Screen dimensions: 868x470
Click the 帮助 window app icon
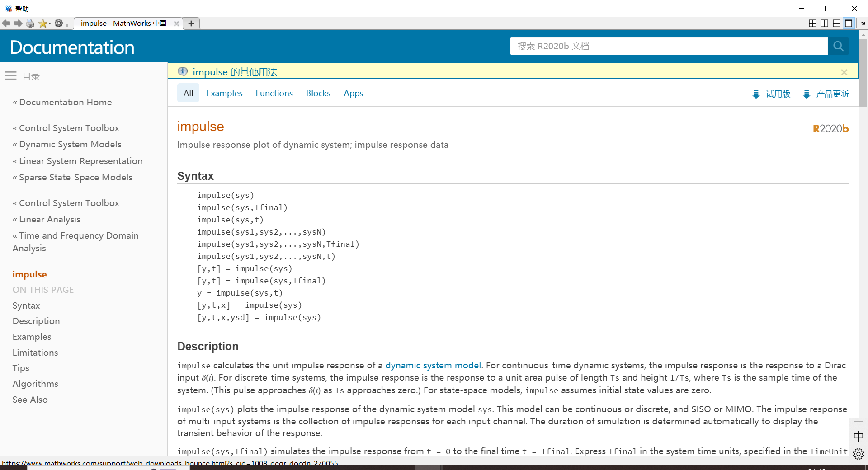pyautogui.click(x=9, y=9)
